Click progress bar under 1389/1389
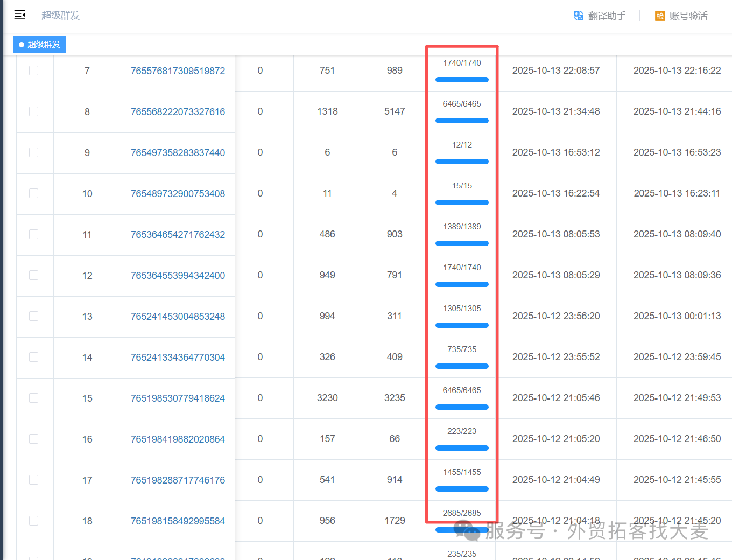 [462, 243]
